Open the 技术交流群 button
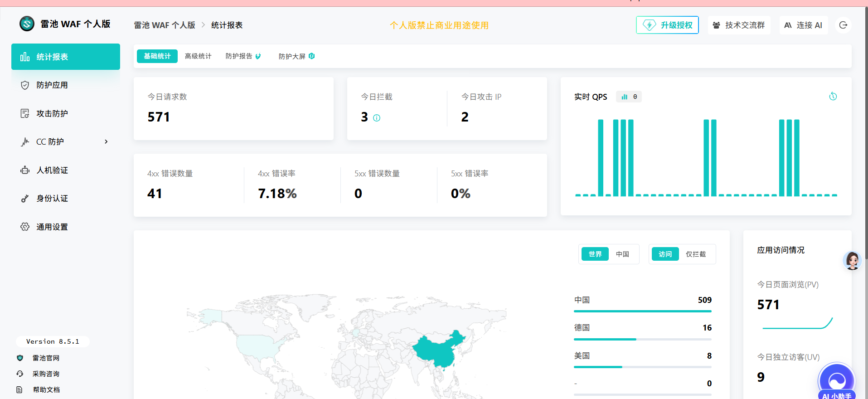Screen dimensions: 868x399 click(x=739, y=25)
